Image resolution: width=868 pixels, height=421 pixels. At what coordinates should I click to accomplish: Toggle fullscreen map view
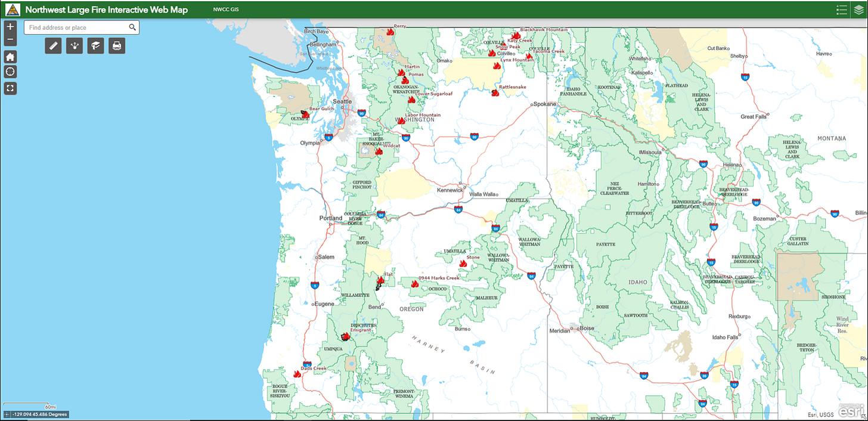click(x=10, y=88)
